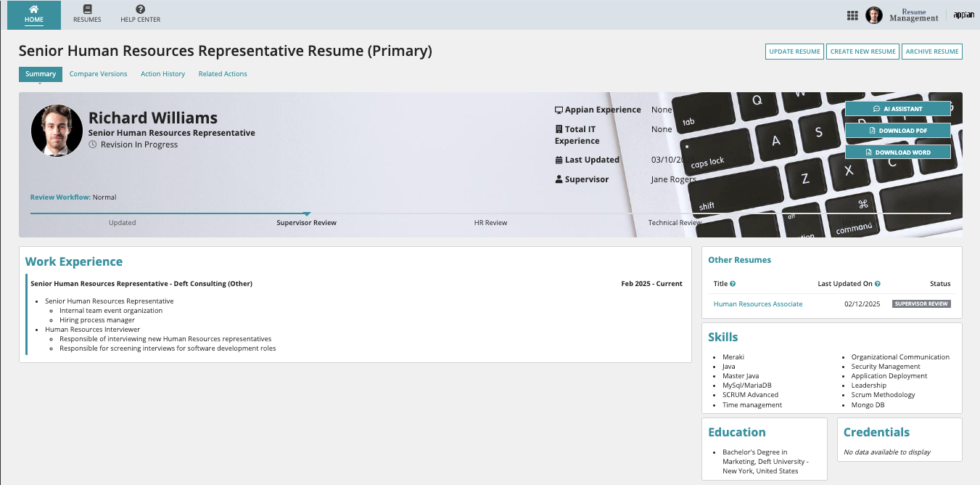This screenshot has width=980, height=485.
Task: Click the Master Java skill
Action: coord(741,376)
